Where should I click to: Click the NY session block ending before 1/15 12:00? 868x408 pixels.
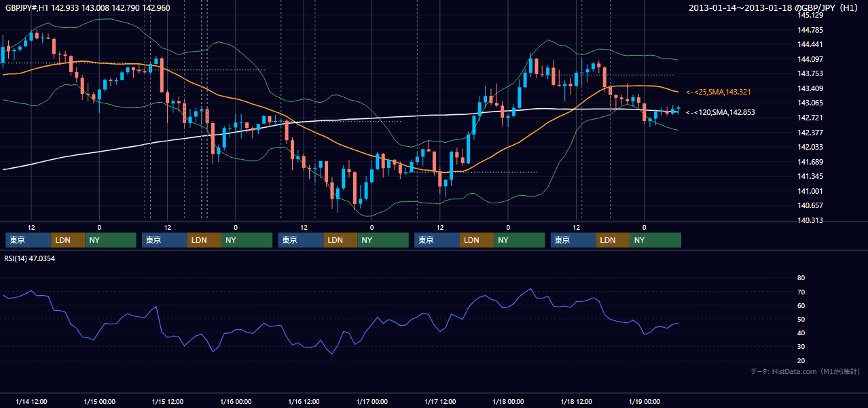111,240
